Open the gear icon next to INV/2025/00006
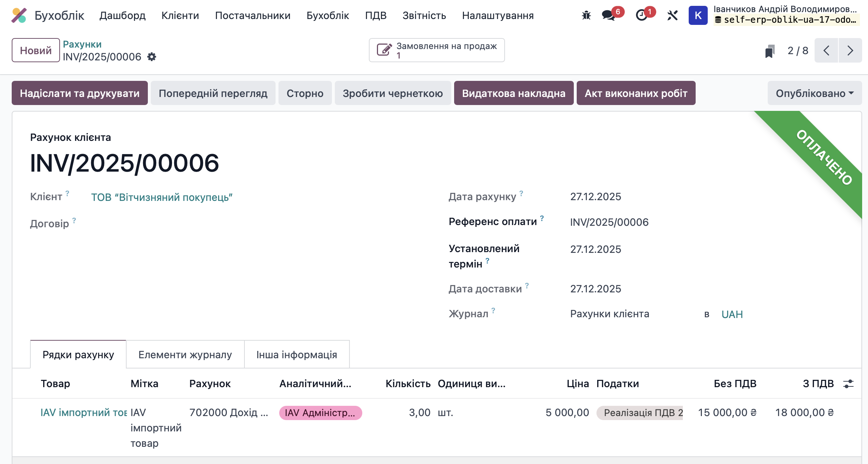 point(152,57)
